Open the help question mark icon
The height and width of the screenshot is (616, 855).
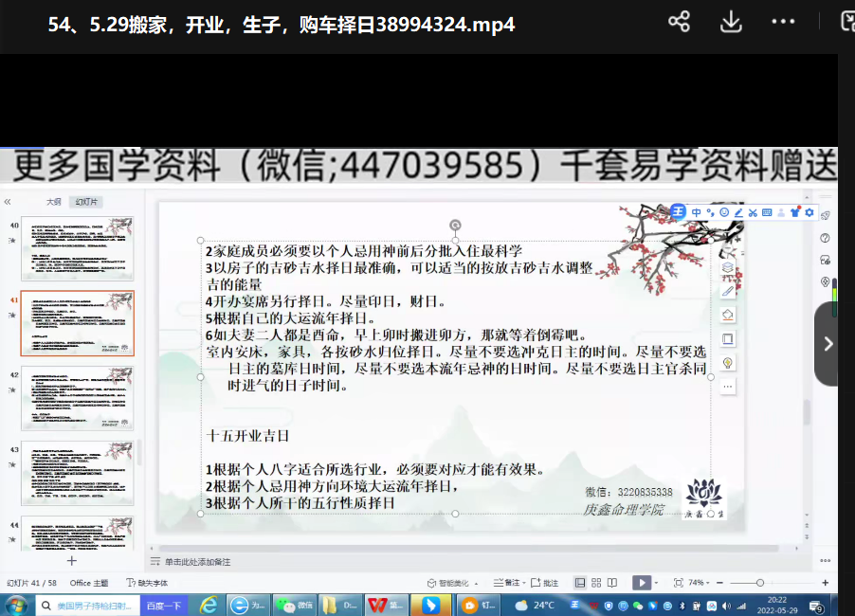pyautogui.click(x=825, y=238)
